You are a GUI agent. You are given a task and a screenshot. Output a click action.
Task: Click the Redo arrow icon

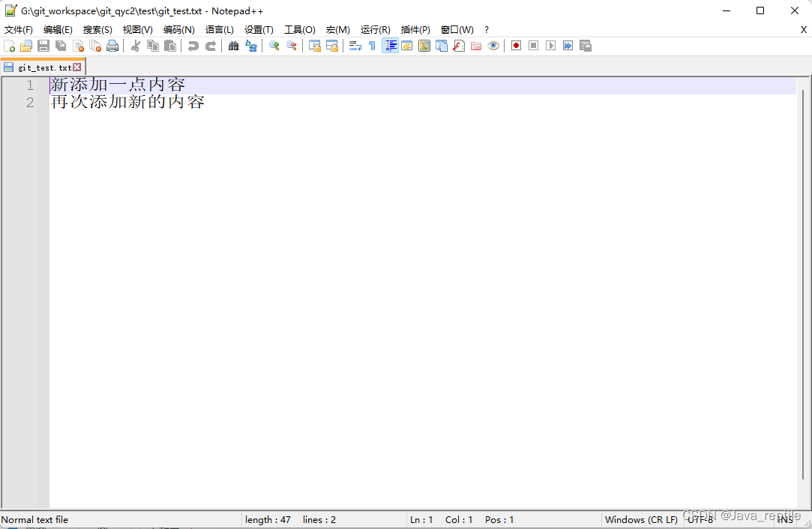click(210, 46)
